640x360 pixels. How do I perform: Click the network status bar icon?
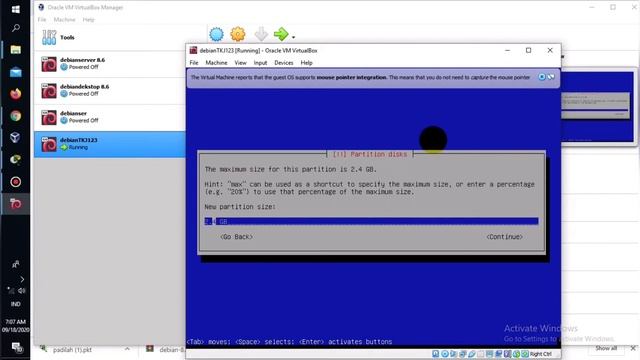coord(463,354)
